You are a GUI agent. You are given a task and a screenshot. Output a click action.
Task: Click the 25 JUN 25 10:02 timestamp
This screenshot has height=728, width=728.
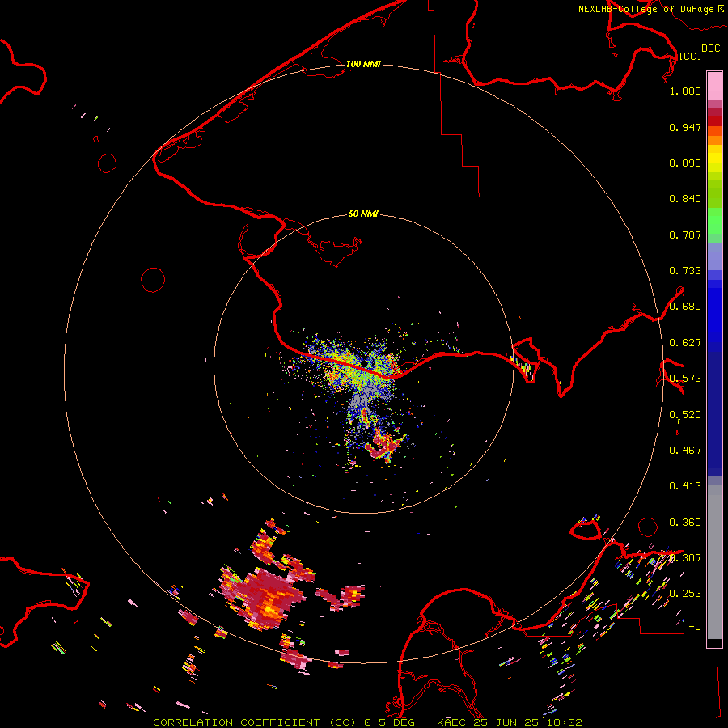pos(528,722)
